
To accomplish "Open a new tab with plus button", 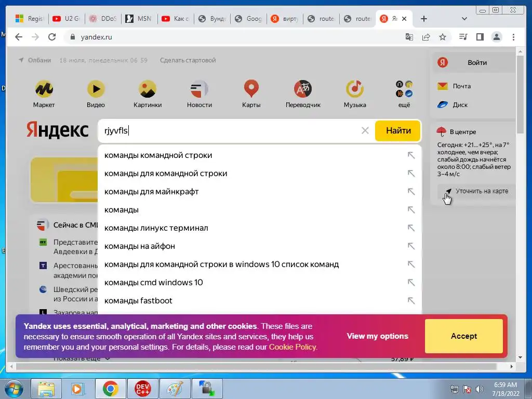I will [424, 19].
